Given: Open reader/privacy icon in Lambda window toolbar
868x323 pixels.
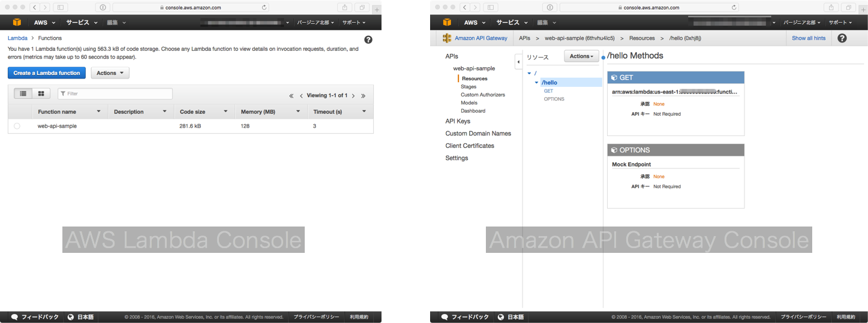Looking at the screenshot, I should click(x=103, y=7).
